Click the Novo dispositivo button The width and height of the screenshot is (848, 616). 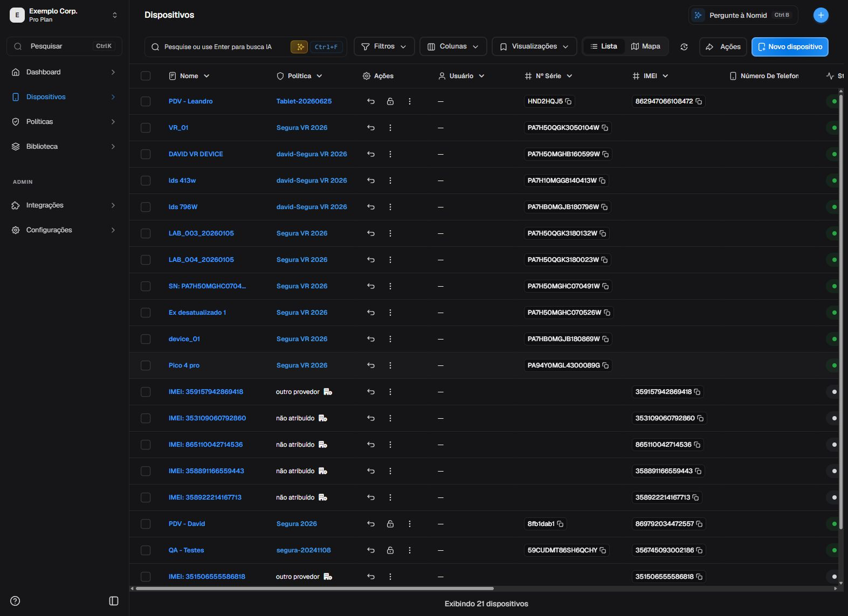[790, 47]
